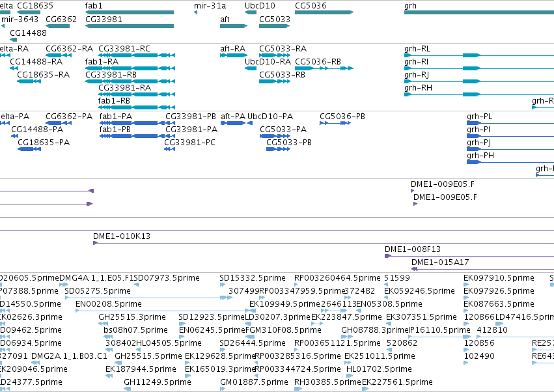Viewport: 554px width, 392px height.
Task: Click EST GH25515.3prime
Action: click(x=103, y=324)
